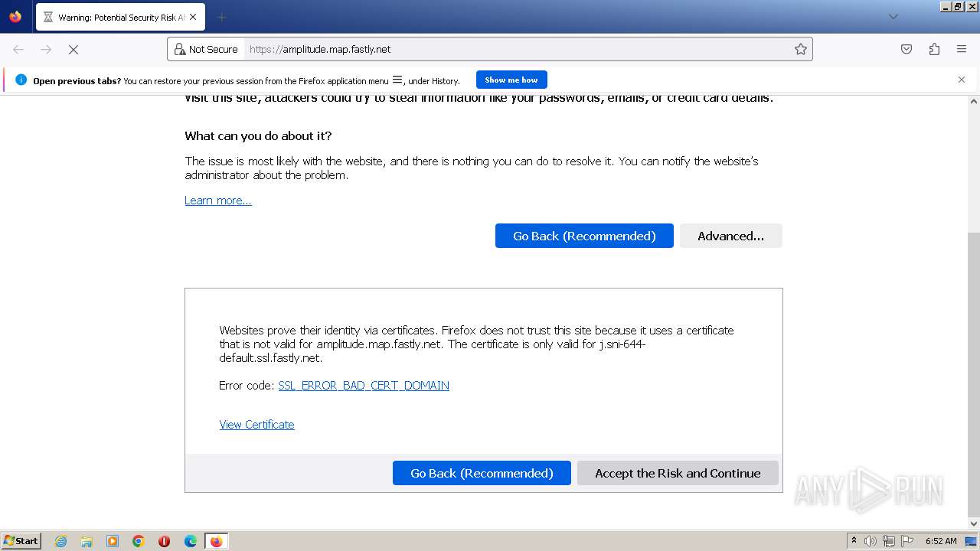Open the list all tabs dropdown

point(893,17)
